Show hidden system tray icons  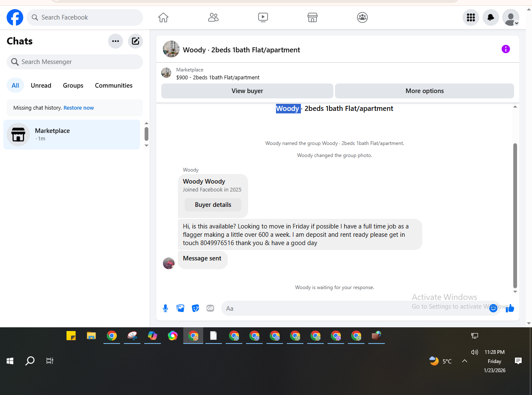point(465,361)
